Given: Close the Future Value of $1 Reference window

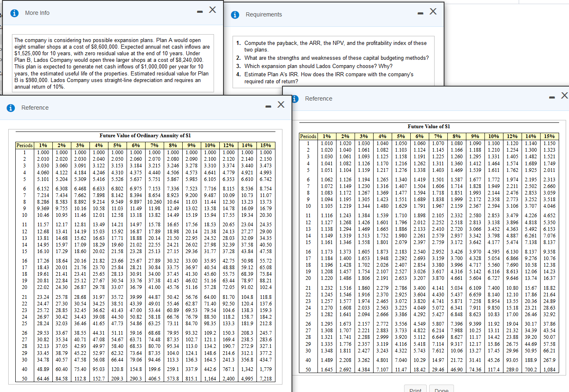Looking at the screenshot, I should coord(565,95).
